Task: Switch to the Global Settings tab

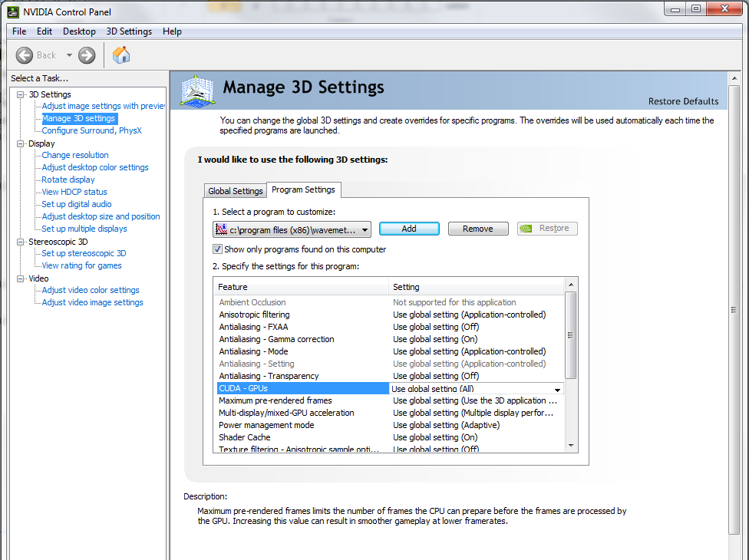Action: 236,191
